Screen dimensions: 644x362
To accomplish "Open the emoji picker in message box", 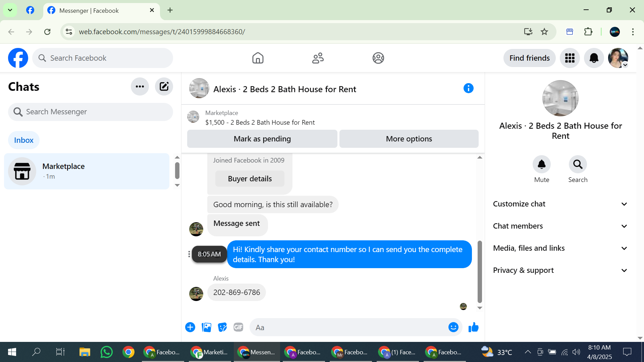I will 453,327.
